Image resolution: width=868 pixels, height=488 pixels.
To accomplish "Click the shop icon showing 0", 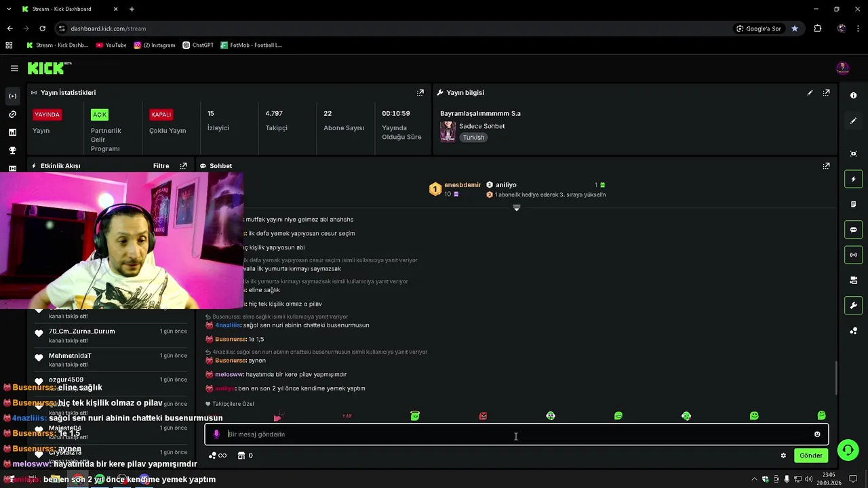I will click(245, 455).
